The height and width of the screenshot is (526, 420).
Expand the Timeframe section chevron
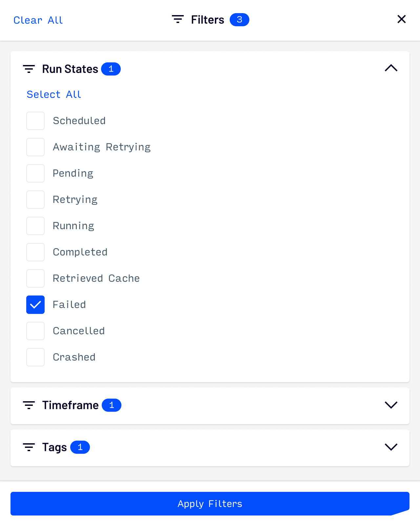click(391, 405)
